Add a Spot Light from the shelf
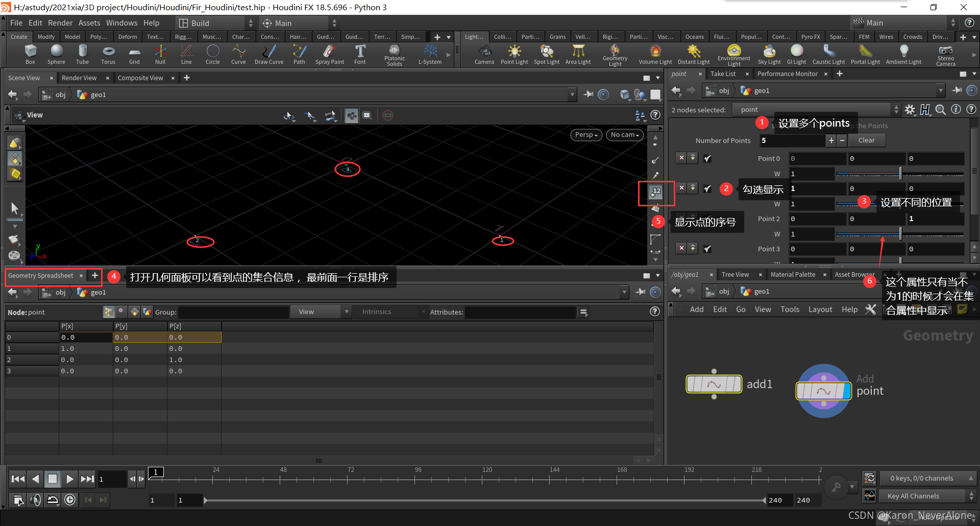980x526 pixels. pos(547,54)
